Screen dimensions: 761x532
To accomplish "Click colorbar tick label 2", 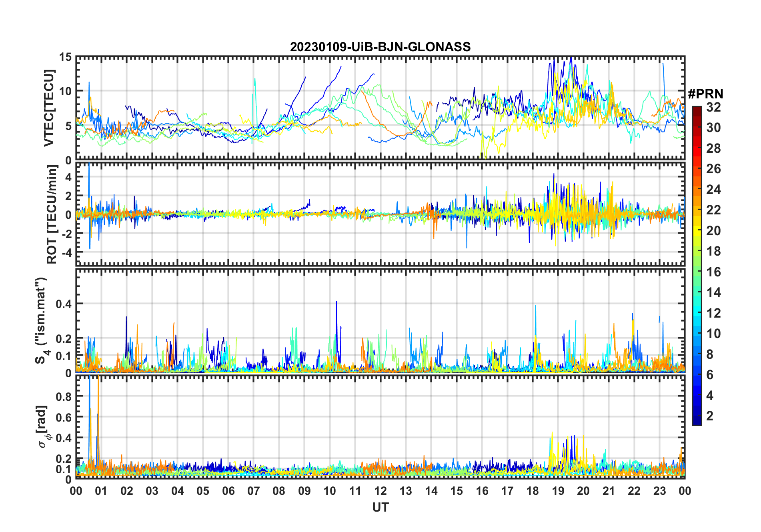I will (710, 416).
